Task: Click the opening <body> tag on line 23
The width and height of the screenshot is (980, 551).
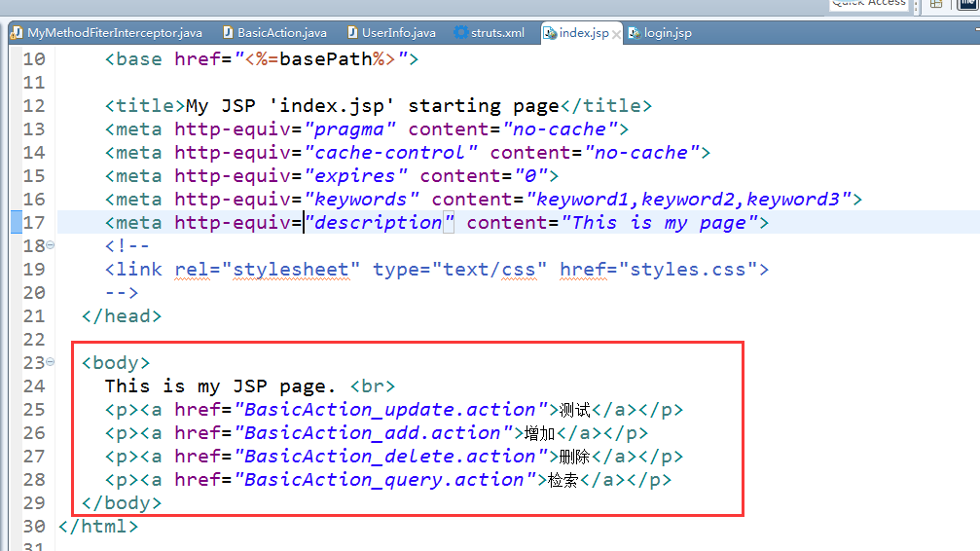Action: pyautogui.click(x=116, y=363)
